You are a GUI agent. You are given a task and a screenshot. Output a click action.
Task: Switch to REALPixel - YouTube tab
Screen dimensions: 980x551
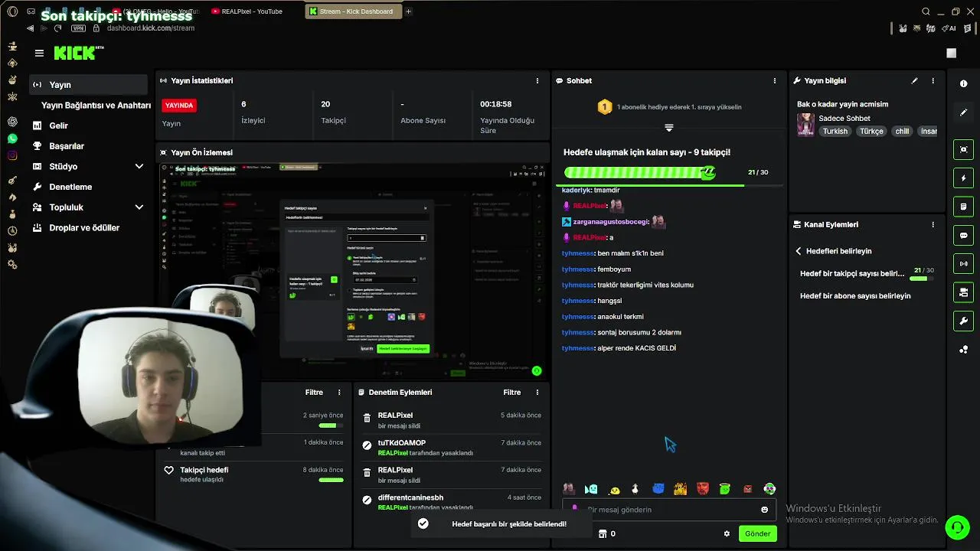click(x=247, y=11)
